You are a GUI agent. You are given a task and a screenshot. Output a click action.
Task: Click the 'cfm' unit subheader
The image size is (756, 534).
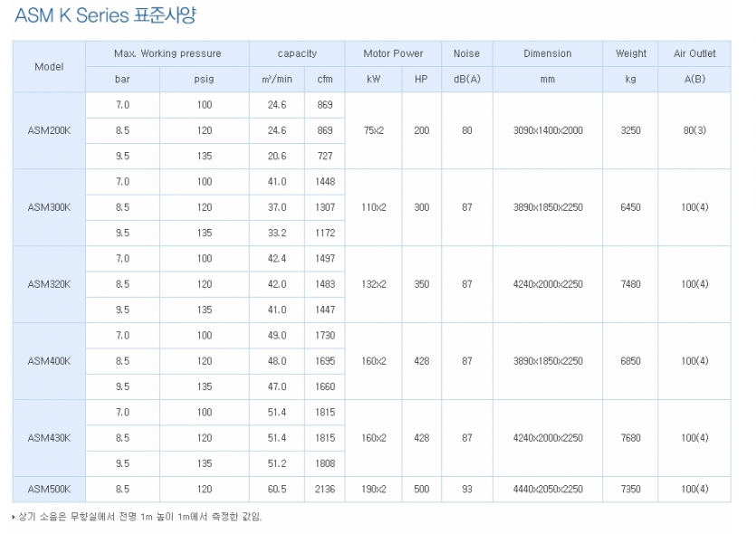tap(325, 79)
